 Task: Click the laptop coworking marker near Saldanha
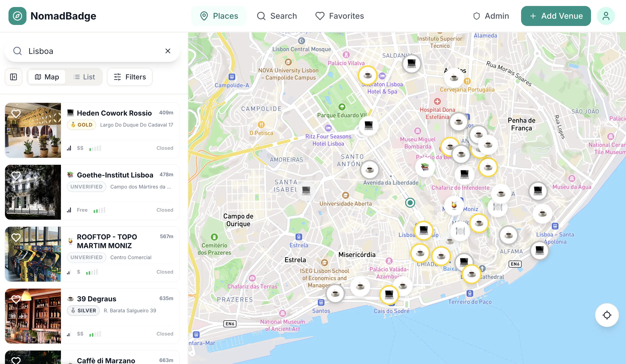411,63
